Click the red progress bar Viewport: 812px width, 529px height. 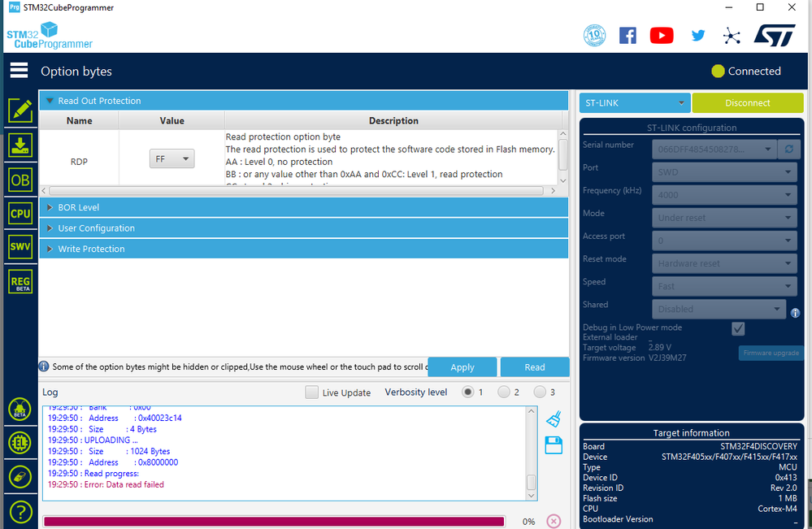pos(274,521)
